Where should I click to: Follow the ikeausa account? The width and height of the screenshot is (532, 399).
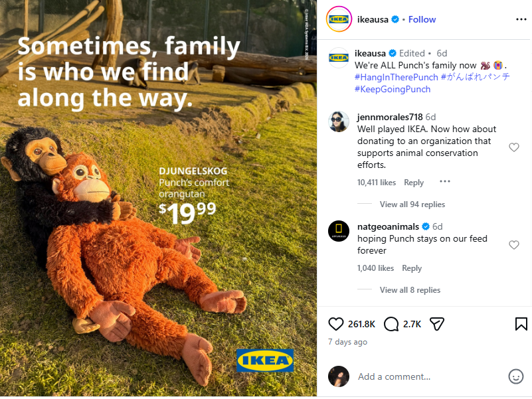(422, 19)
